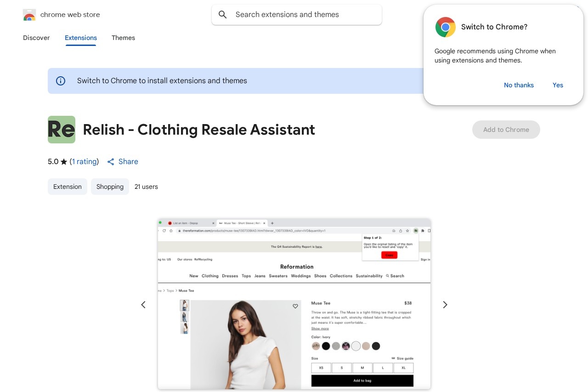Screen dimensions: 588x392
Task: Click the Share icon next to the rating
Action: tap(111, 162)
